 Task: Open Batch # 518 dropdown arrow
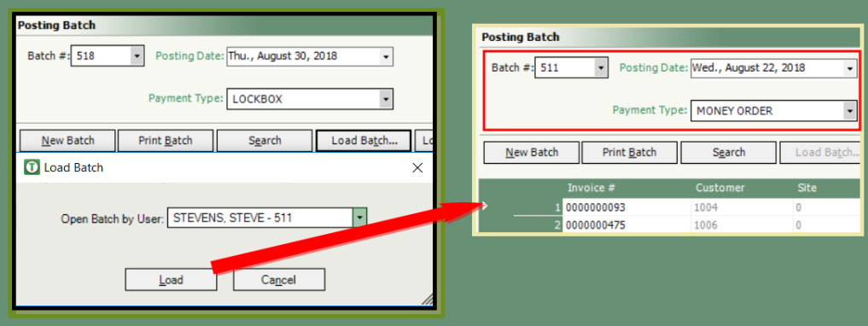[x=137, y=56]
